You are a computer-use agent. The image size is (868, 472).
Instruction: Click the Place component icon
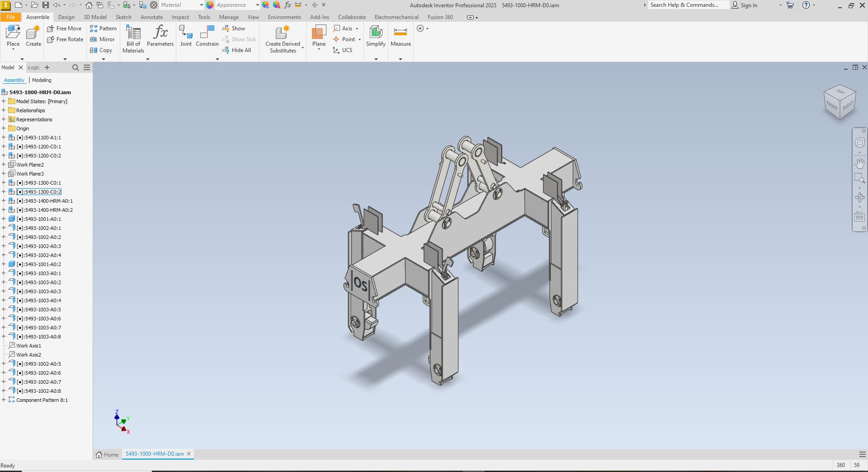[x=13, y=33]
